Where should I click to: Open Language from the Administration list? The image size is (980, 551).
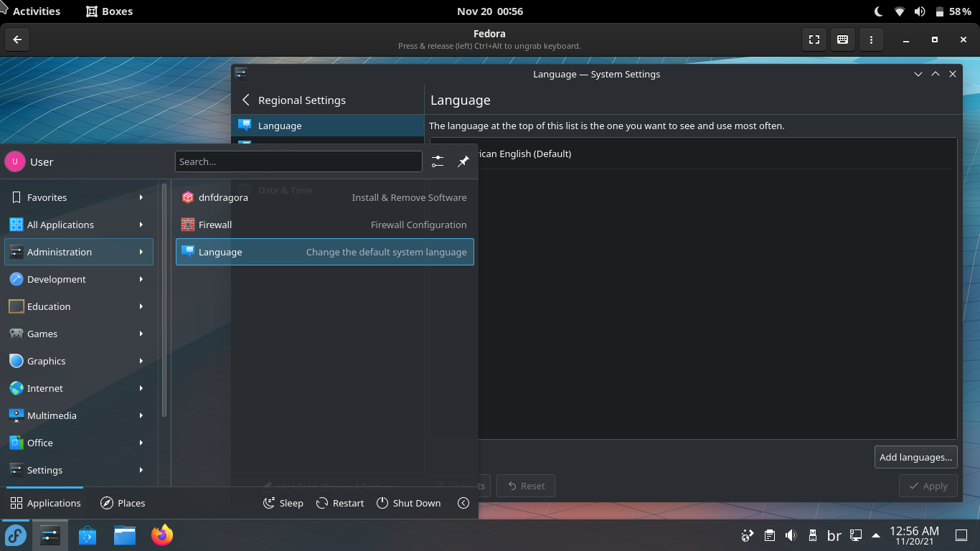pyautogui.click(x=325, y=252)
